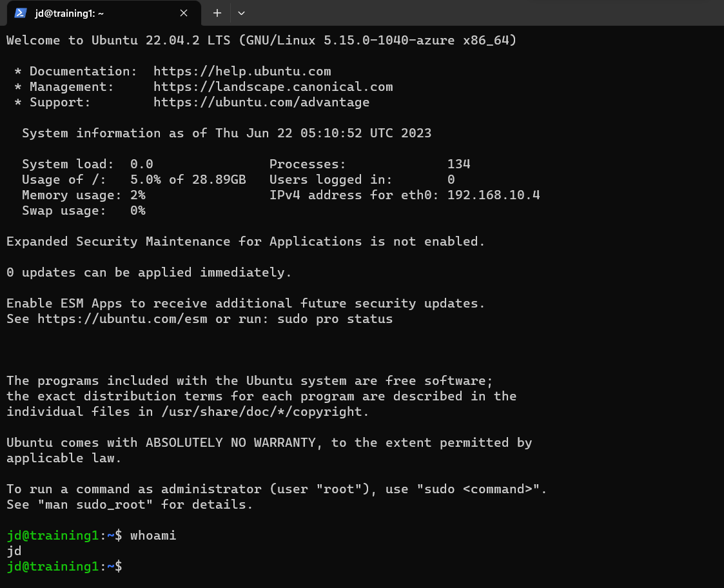The image size is (724, 588).
Task: Open the tab dropdown menu
Action: 241,13
